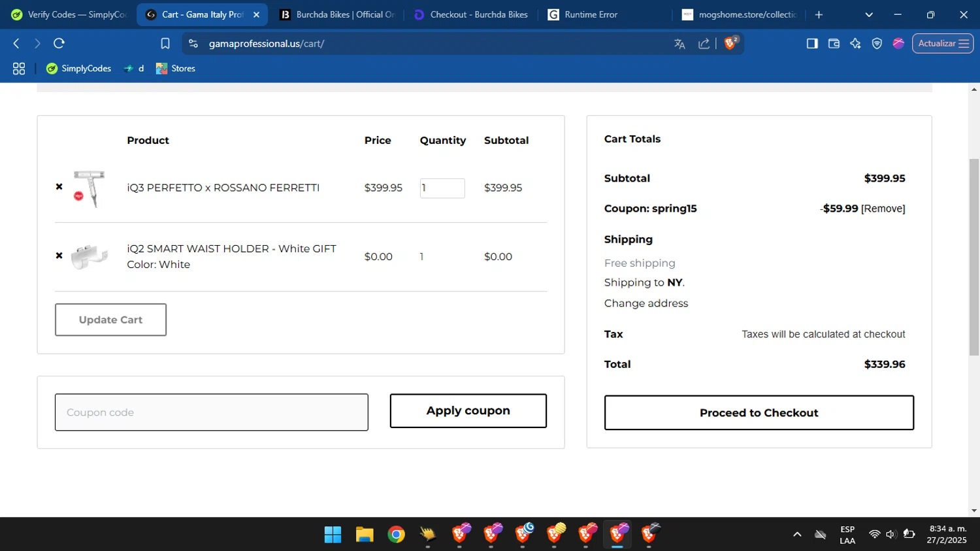Screen dimensions: 980x551
Task: Switch to Verify Codes — SimplyCodes tab
Action: point(69,14)
